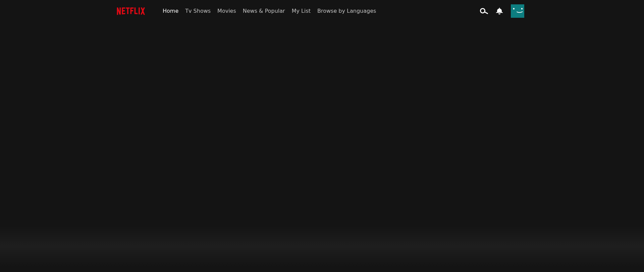Screen dimensions: 644x272
Task: Open My List from the navbar
Action: coord(301,11)
